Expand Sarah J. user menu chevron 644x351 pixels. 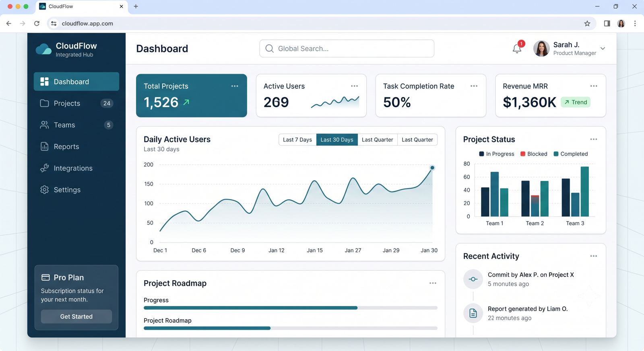603,49
